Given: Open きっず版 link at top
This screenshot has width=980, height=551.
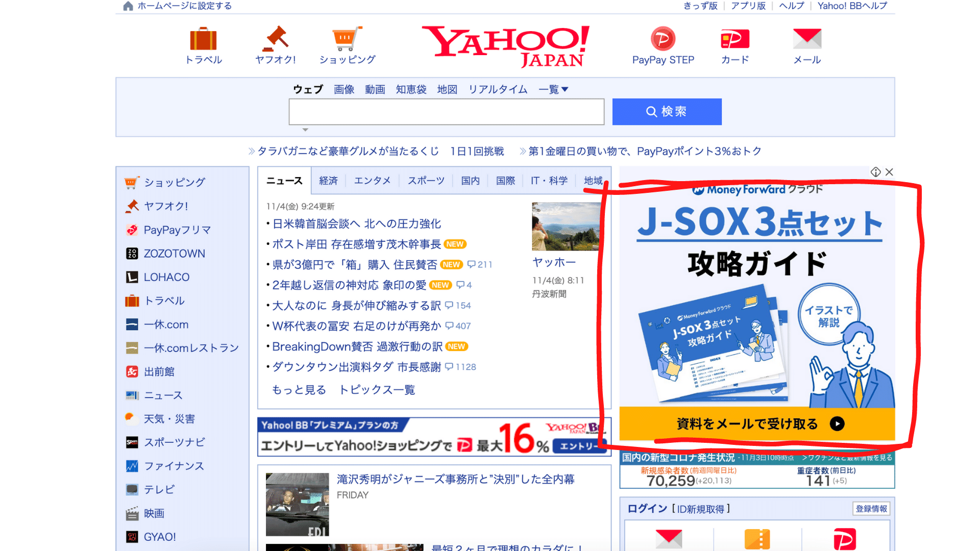Looking at the screenshot, I should tap(700, 6).
